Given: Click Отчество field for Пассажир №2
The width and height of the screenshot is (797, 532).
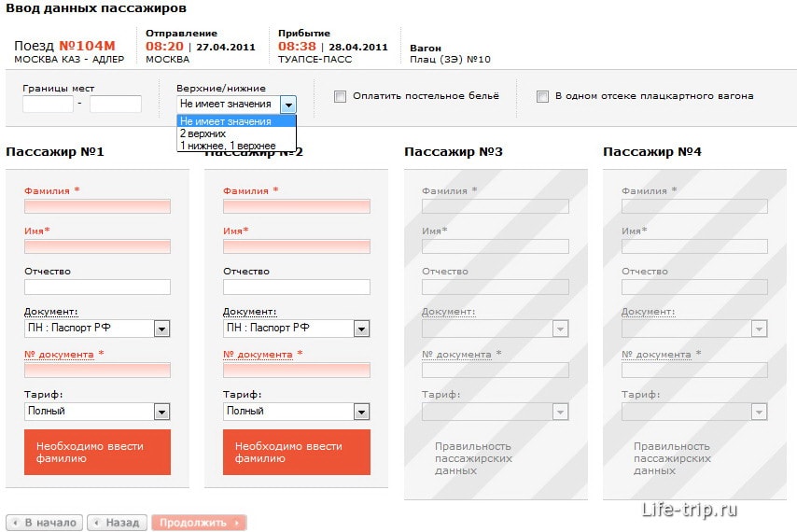Looking at the screenshot, I should (297, 287).
